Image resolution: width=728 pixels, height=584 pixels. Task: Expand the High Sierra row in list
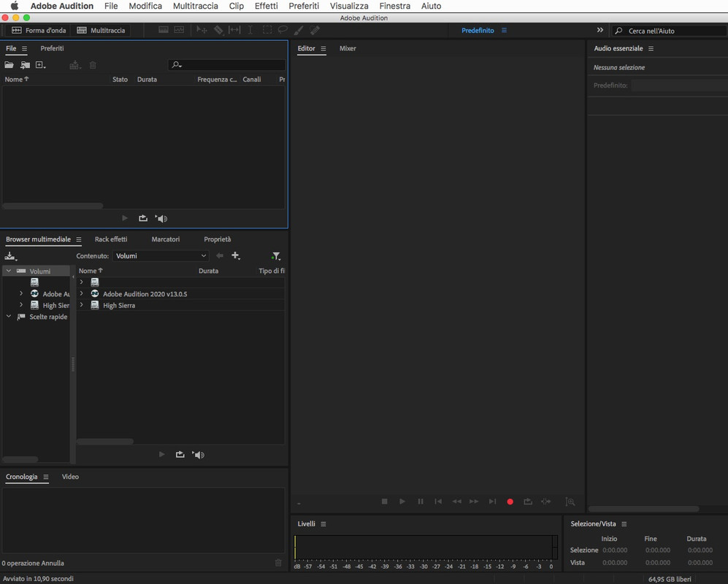pyautogui.click(x=82, y=305)
